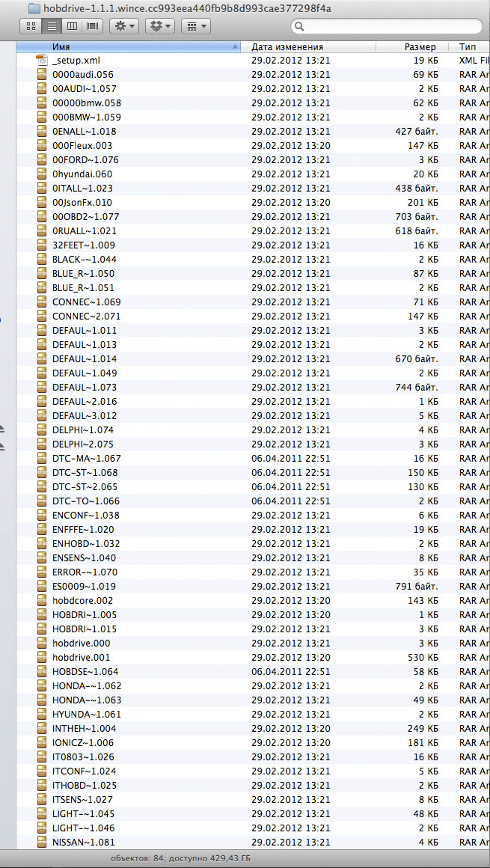
Task: Select the archive icon of DELPHI~1.074
Action: tap(43, 430)
